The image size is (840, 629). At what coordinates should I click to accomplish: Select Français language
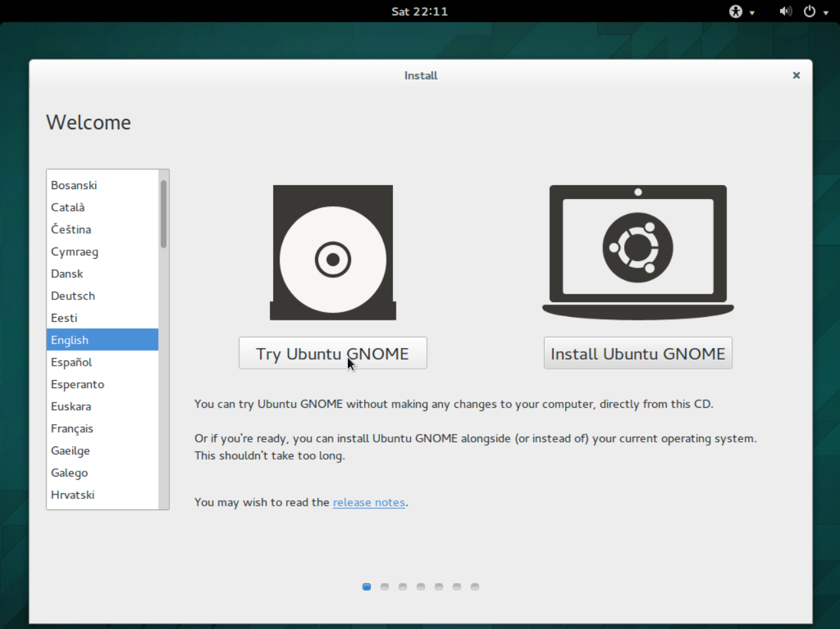[102, 429]
